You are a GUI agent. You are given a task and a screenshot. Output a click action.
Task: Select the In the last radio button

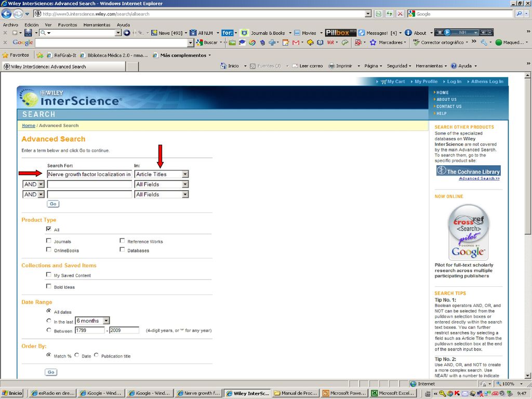click(x=49, y=321)
